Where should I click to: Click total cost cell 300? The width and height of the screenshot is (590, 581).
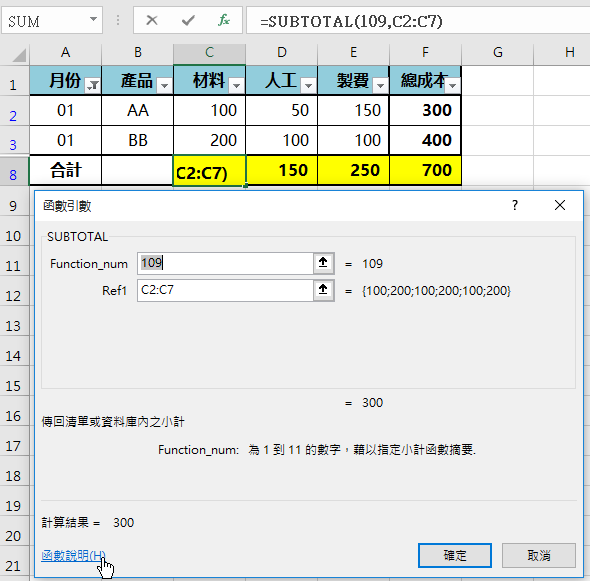pyautogui.click(x=425, y=110)
